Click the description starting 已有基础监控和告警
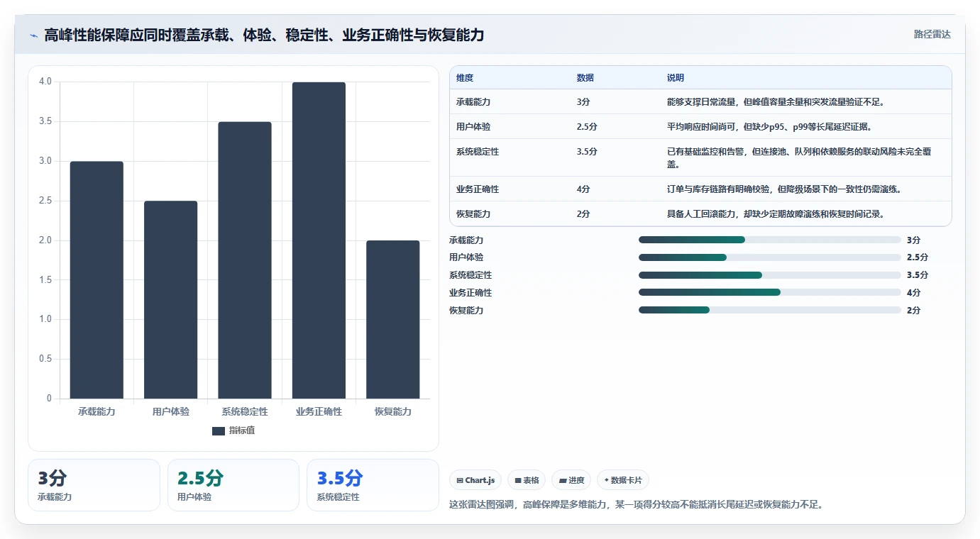980x539 pixels. [x=798, y=158]
